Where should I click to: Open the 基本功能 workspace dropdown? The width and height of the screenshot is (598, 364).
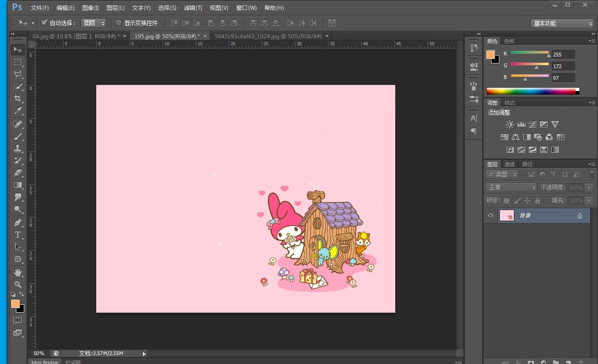tap(562, 23)
